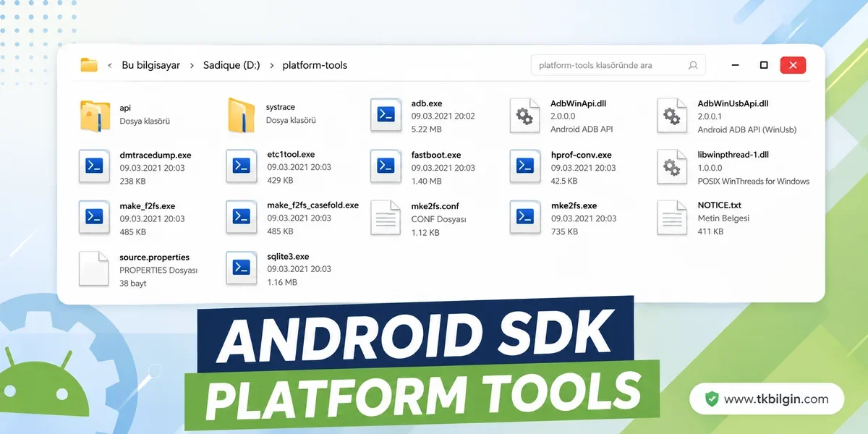Select the AdbWinApi.dll gear icon
Viewport: 868px width, 434px height.
click(x=524, y=116)
